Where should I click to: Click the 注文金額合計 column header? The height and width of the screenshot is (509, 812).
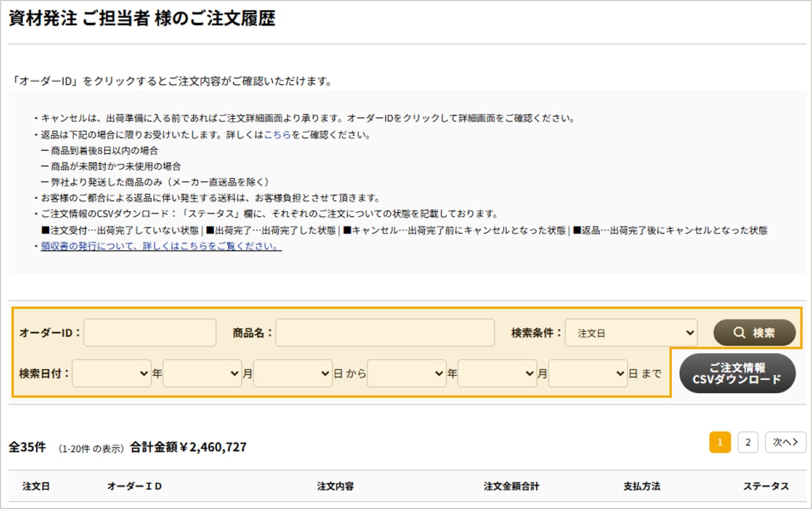tap(512, 486)
